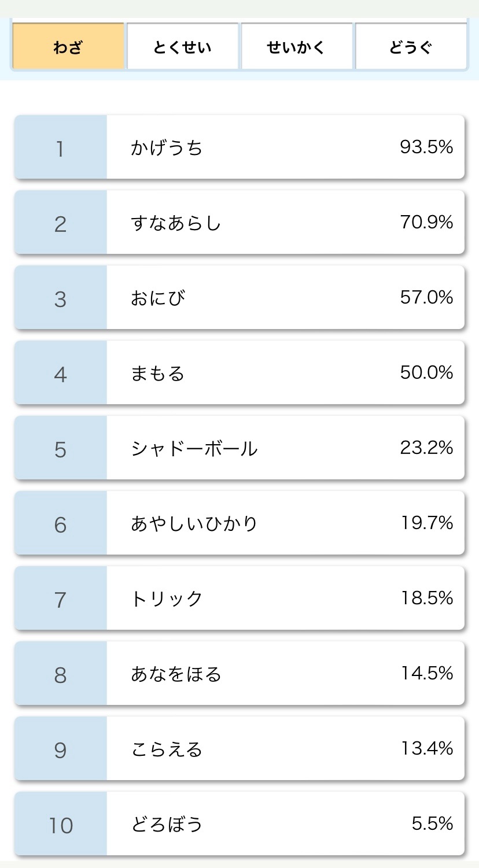This screenshot has width=479, height=868.
Task: Open the こらえる row
Action: [x=239, y=748]
